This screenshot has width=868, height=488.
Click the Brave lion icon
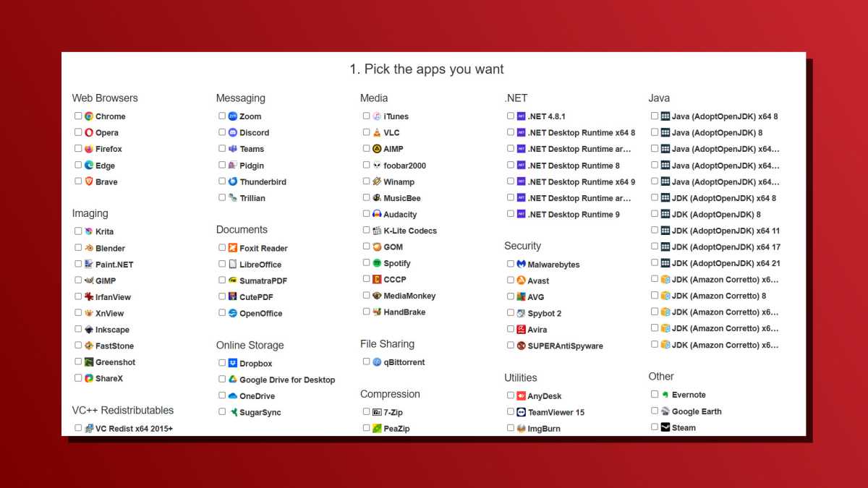[89, 181]
